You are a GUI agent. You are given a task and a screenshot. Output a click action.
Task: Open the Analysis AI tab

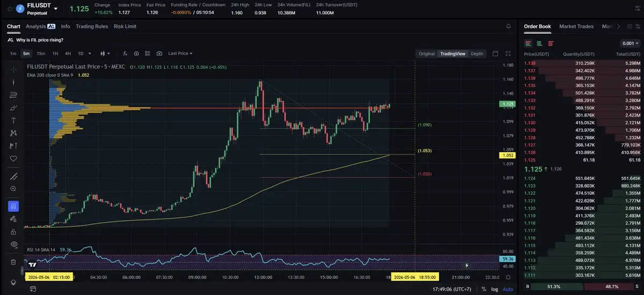(41, 26)
